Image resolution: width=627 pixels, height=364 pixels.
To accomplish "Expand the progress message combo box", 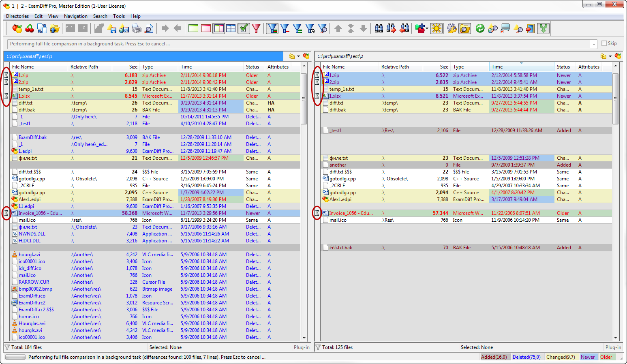I will 594,44.
